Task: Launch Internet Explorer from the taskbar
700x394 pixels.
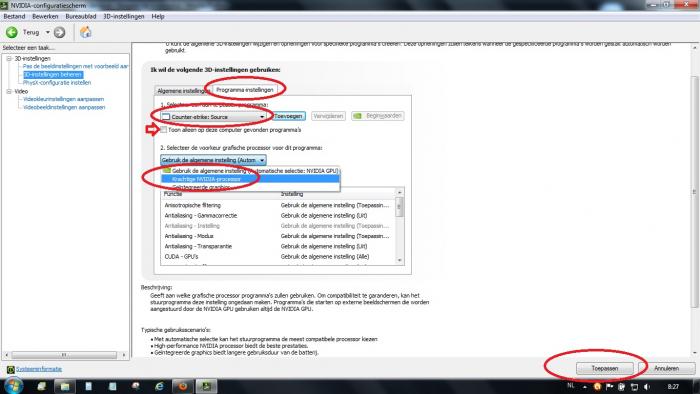Action: [159, 386]
